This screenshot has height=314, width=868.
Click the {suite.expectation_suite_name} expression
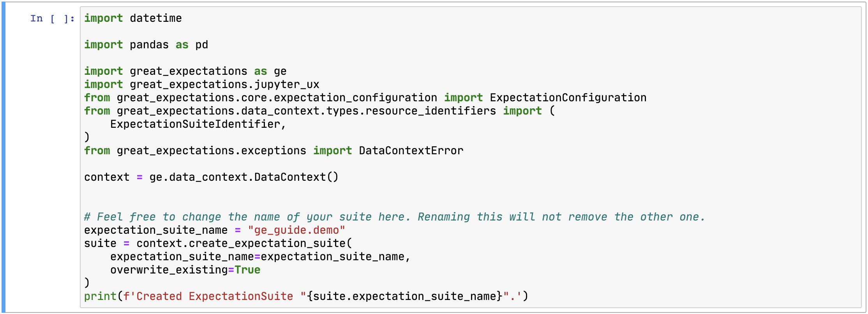[404, 296]
